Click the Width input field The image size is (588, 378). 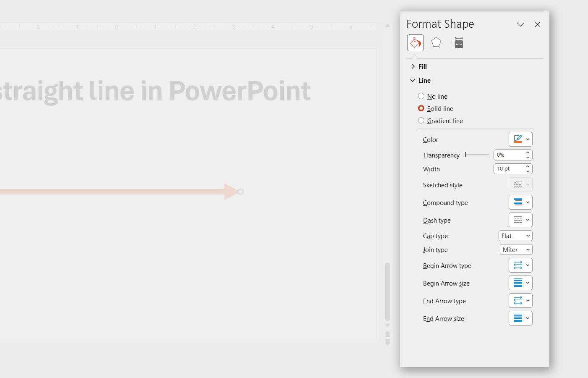(509, 168)
